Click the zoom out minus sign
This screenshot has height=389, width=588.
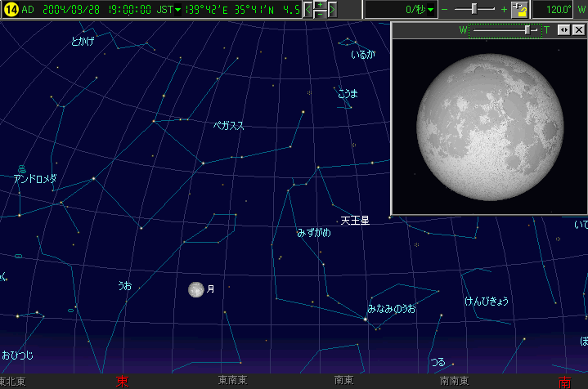pos(445,10)
